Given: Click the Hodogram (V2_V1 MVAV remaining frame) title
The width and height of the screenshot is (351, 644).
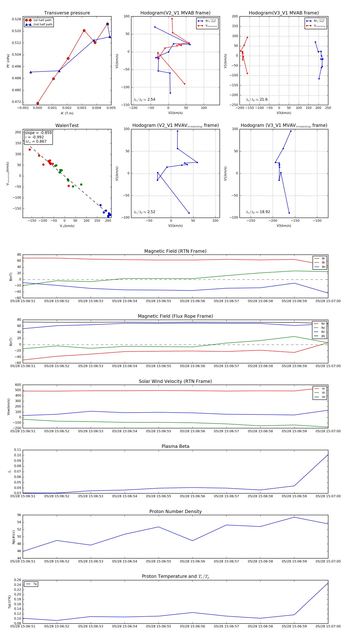Looking at the screenshot, I should pyautogui.click(x=175, y=125).
